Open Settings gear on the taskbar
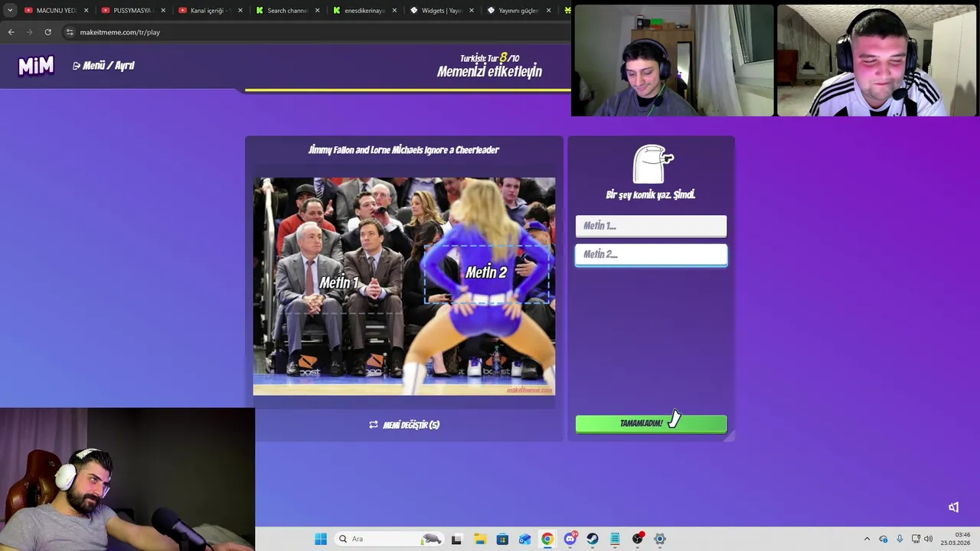Image resolution: width=980 pixels, height=551 pixels. (x=660, y=539)
